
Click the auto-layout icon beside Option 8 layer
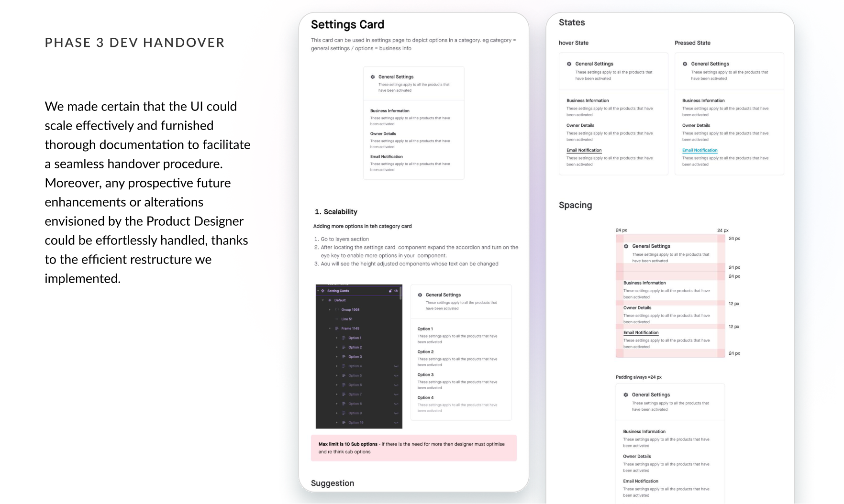tap(344, 404)
